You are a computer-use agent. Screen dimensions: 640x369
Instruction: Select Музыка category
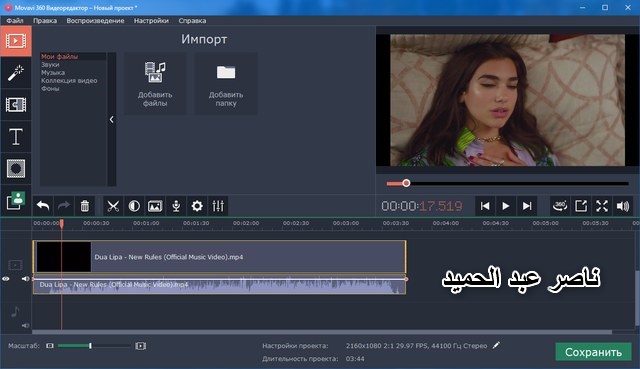(x=53, y=72)
